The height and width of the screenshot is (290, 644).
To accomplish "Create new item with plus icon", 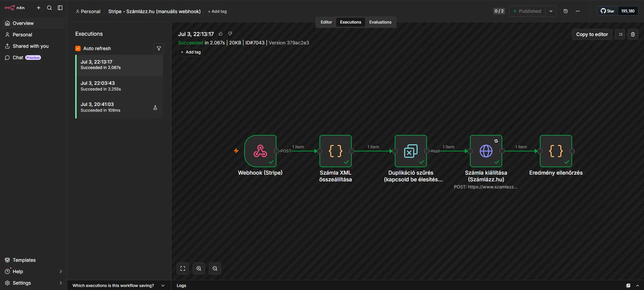I will click(x=39, y=8).
